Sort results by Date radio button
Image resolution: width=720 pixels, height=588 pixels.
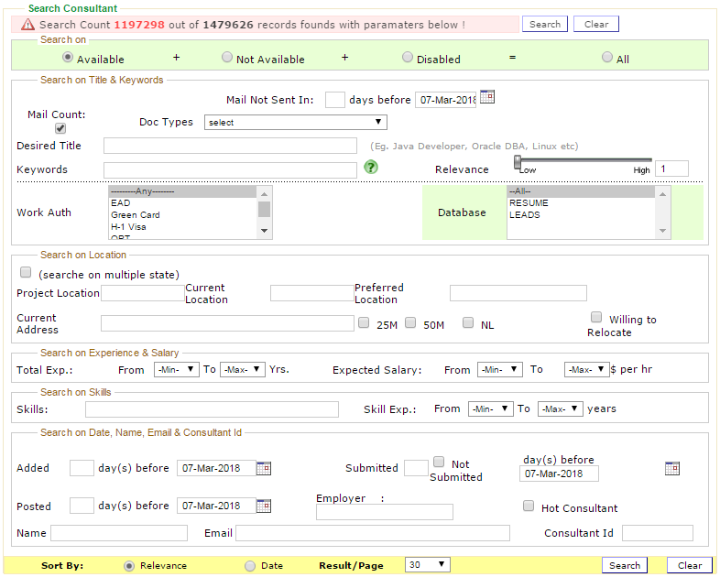click(250, 566)
